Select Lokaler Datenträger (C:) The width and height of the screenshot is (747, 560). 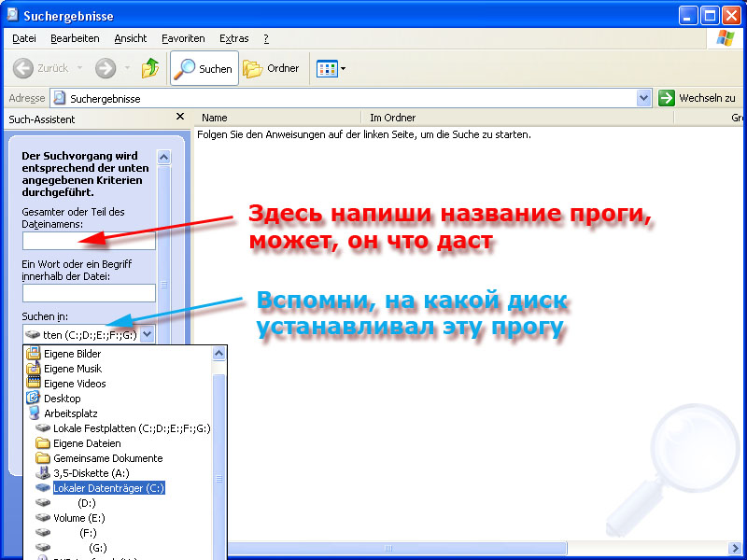108,488
